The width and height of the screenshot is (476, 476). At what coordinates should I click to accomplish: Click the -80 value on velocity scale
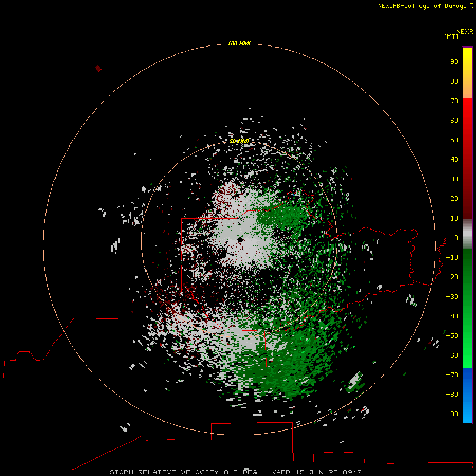pos(452,395)
